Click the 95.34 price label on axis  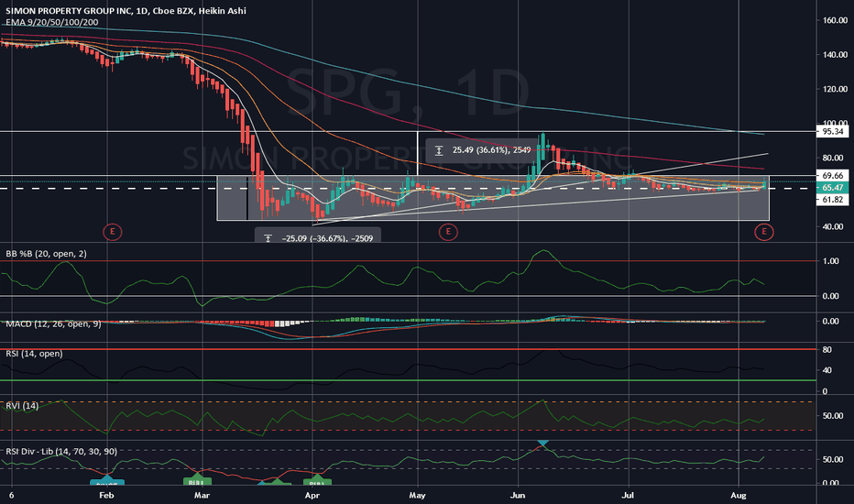[833, 131]
